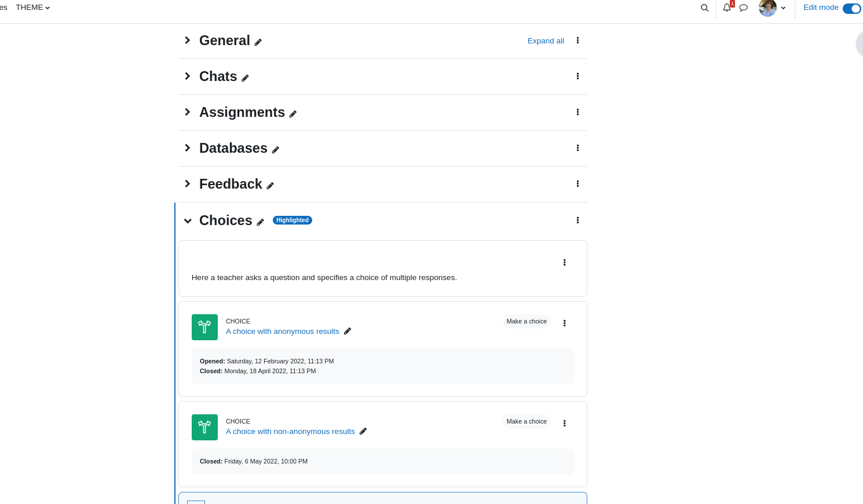Edit the General section name pencil

click(x=258, y=42)
